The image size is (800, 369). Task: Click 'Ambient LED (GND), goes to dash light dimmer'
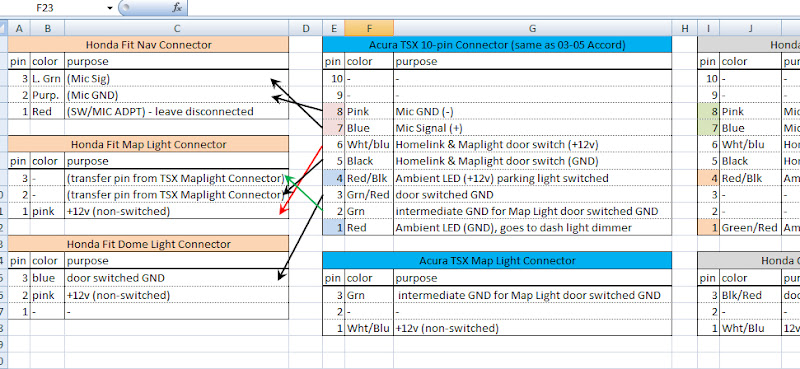(x=533, y=228)
